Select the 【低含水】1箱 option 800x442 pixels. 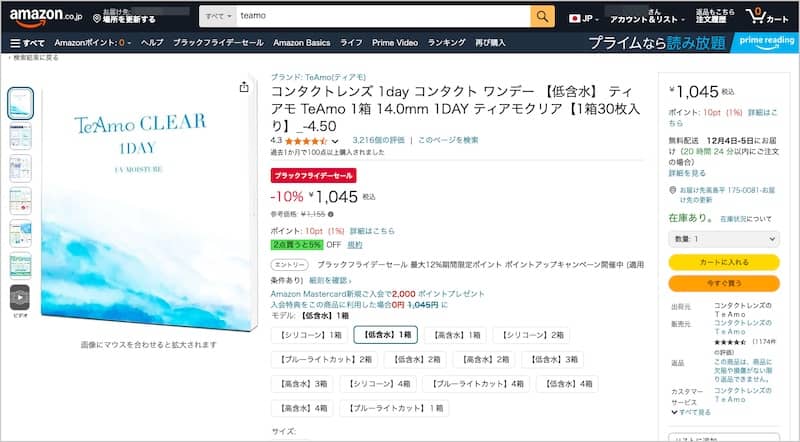click(x=386, y=335)
